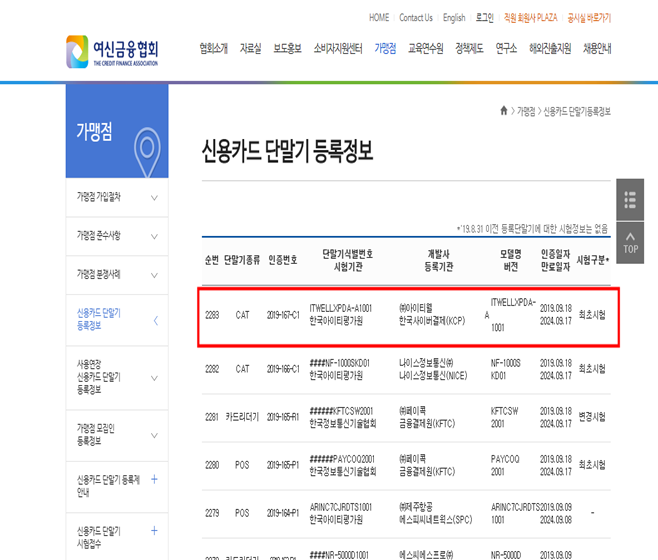The height and width of the screenshot is (560, 658).
Task: Click ITWELLXPDA-A1001 terminal ID
Action: click(x=341, y=309)
